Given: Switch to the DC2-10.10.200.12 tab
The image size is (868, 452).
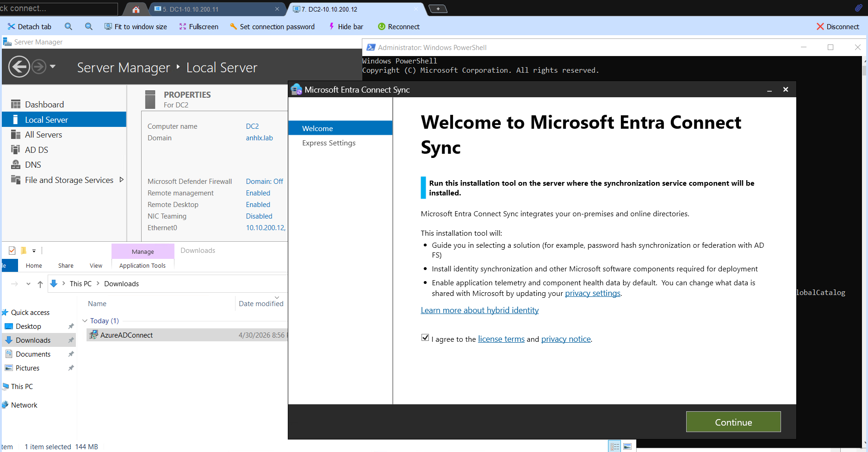Looking at the screenshot, I should [356, 9].
